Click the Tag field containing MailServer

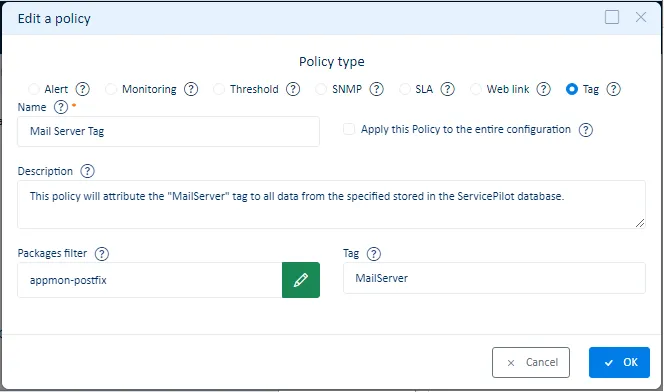click(495, 278)
